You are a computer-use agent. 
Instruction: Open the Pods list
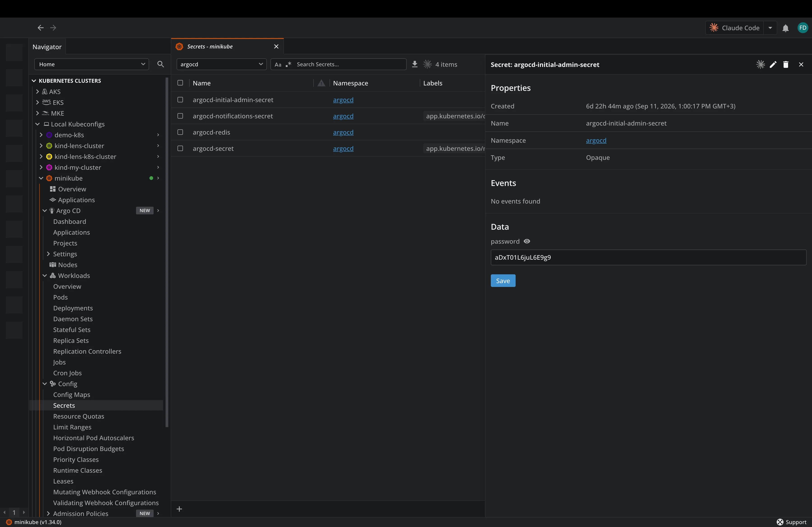[x=60, y=297]
